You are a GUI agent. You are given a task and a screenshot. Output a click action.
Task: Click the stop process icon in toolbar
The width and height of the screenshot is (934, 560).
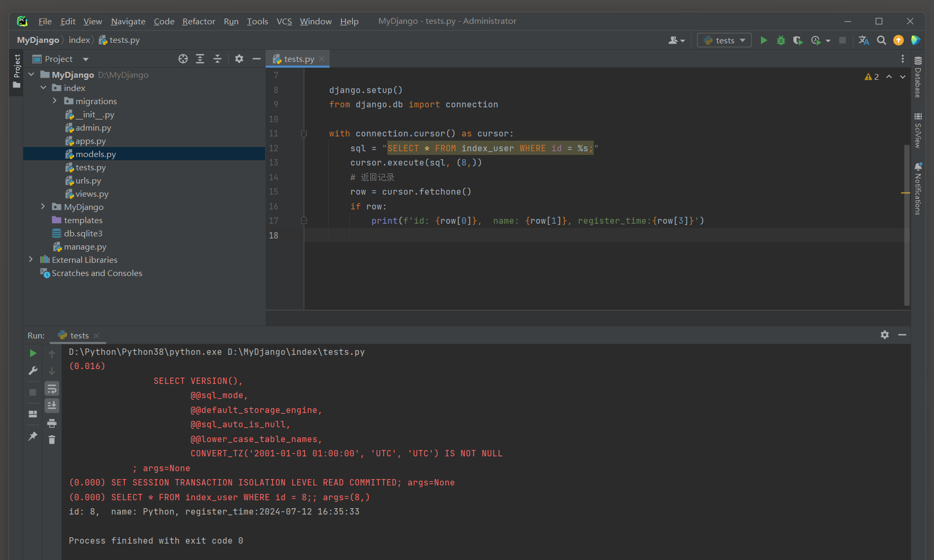(842, 40)
